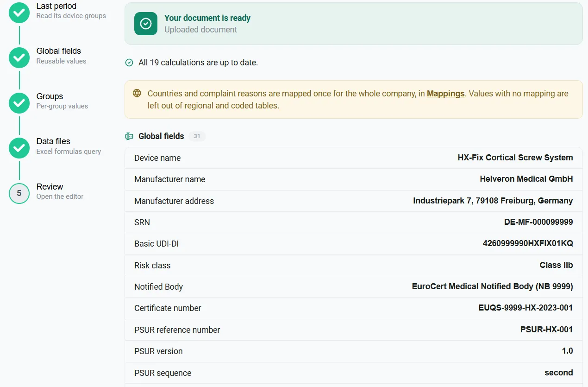
Task: Open the Mappings link
Action: click(x=445, y=94)
